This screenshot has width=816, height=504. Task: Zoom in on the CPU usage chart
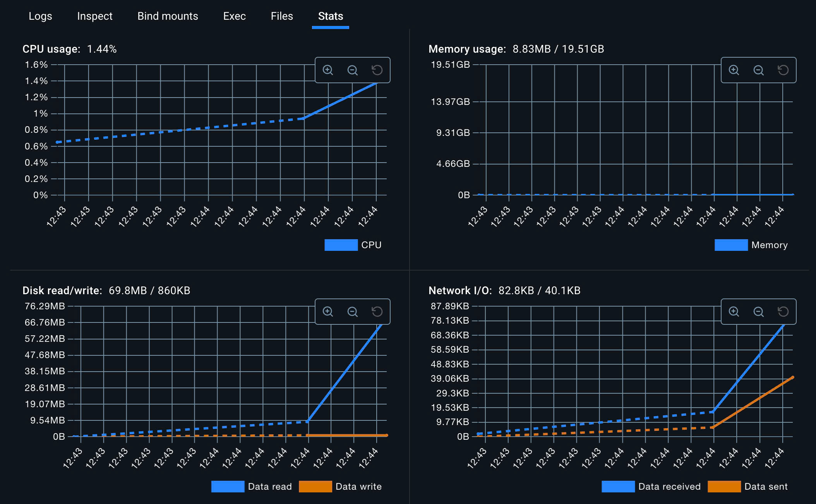328,70
